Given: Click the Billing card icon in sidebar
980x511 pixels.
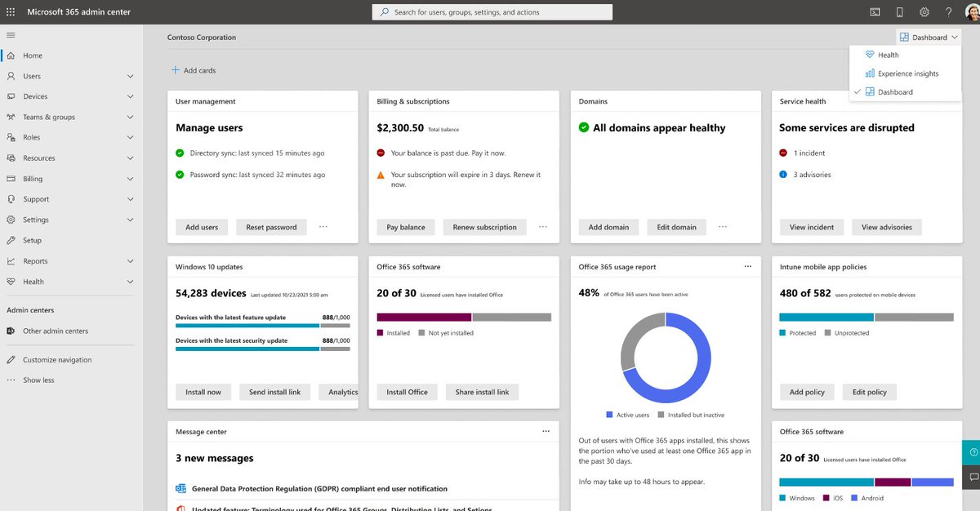Looking at the screenshot, I should (x=11, y=179).
